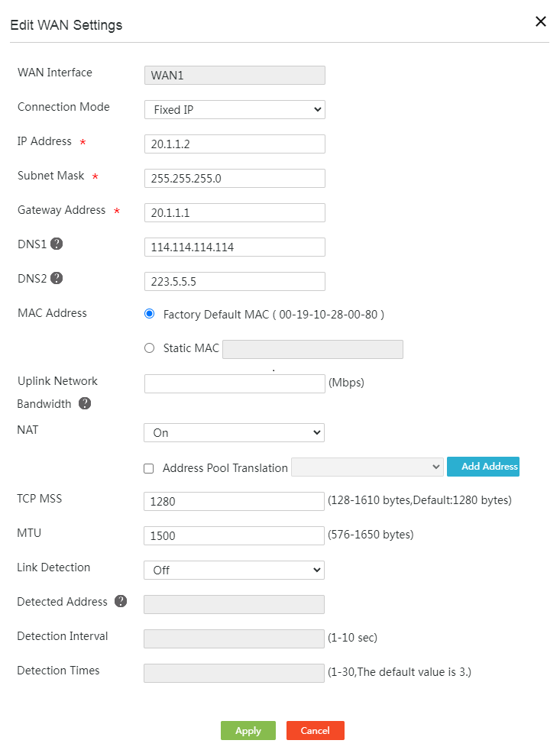Enable Address Pool Translation checkbox
560x750 pixels.
pos(149,469)
